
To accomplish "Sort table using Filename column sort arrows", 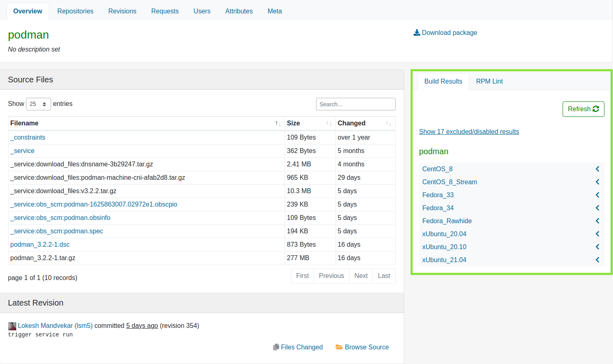I will [x=278, y=123].
